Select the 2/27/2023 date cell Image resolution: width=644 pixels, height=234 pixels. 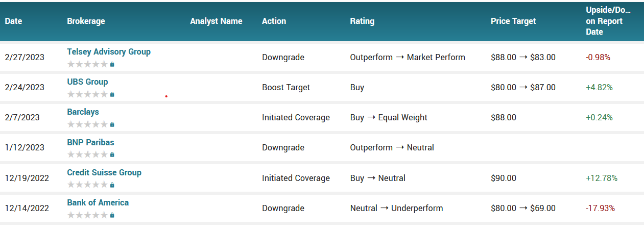tap(25, 57)
